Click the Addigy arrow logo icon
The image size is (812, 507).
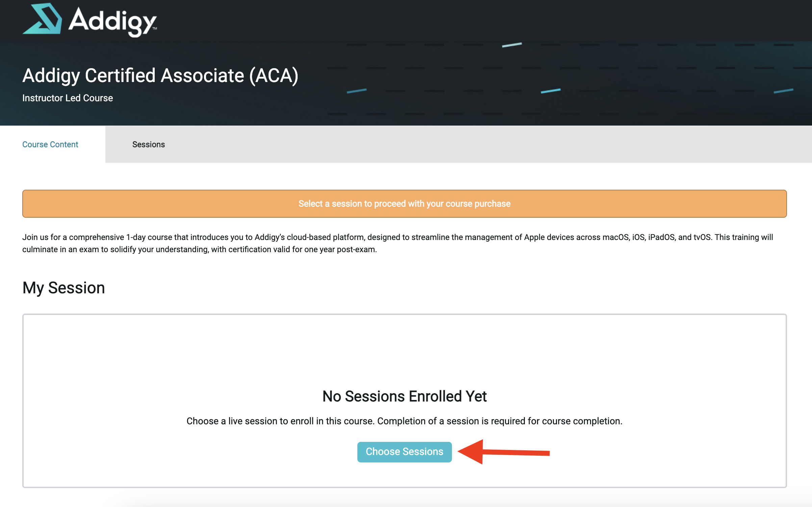point(43,19)
